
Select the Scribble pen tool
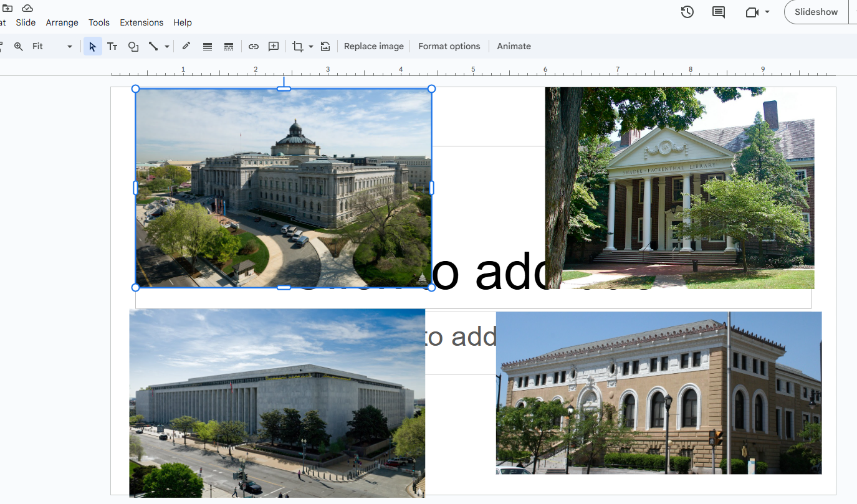[186, 46]
